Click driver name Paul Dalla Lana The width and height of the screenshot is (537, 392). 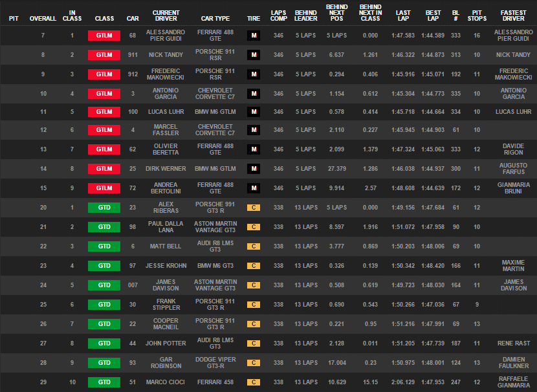pyautogui.click(x=166, y=226)
